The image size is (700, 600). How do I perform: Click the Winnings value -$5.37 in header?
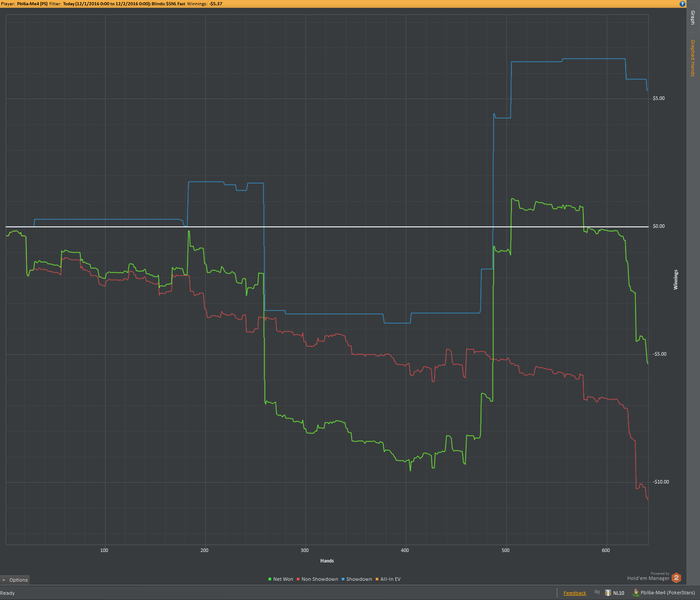click(x=216, y=4)
